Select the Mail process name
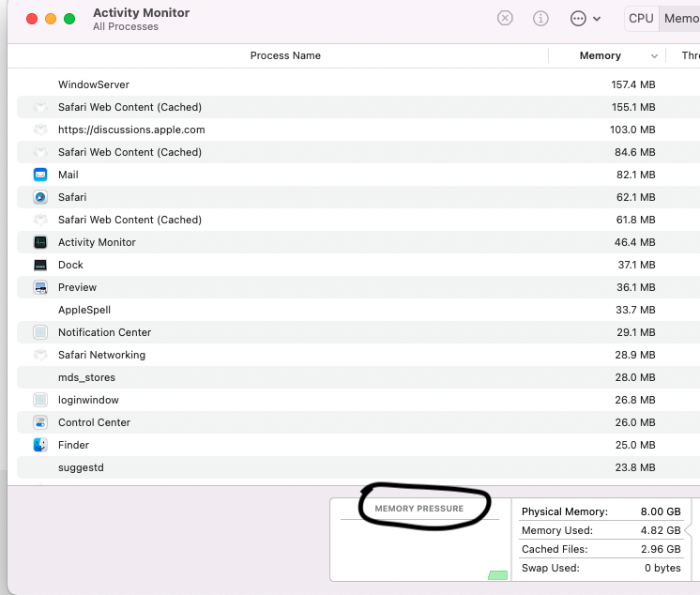The image size is (700, 595). [x=68, y=175]
